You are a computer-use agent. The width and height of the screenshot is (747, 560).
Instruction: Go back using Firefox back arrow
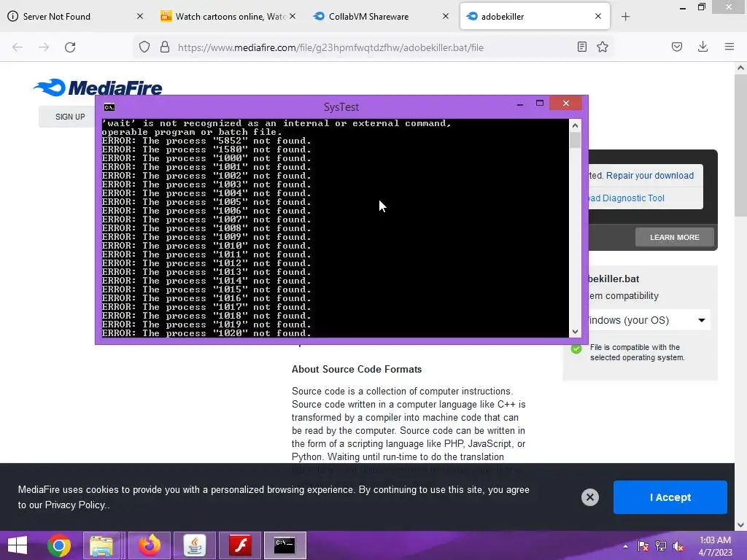coord(18,47)
